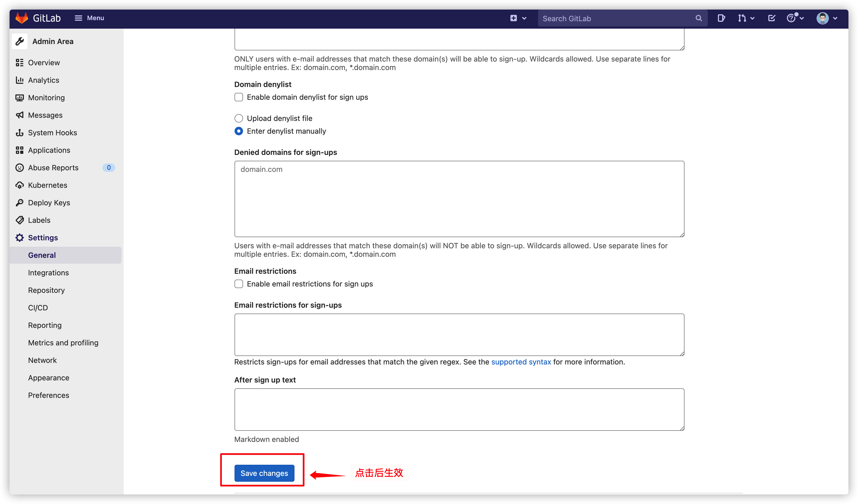Screen dimensions: 858x504
Task: Open the CI/CD settings page
Action: click(x=38, y=308)
